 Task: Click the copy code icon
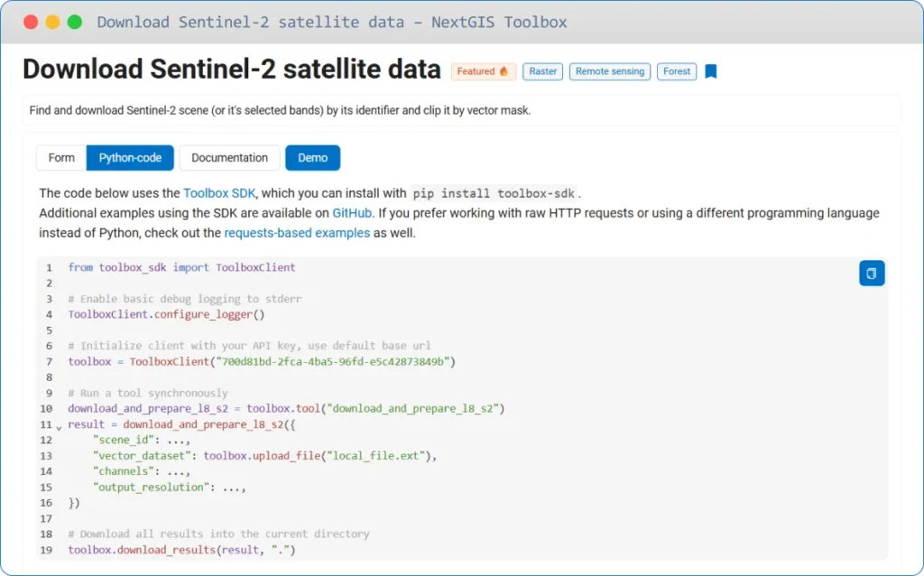click(871, 273)
